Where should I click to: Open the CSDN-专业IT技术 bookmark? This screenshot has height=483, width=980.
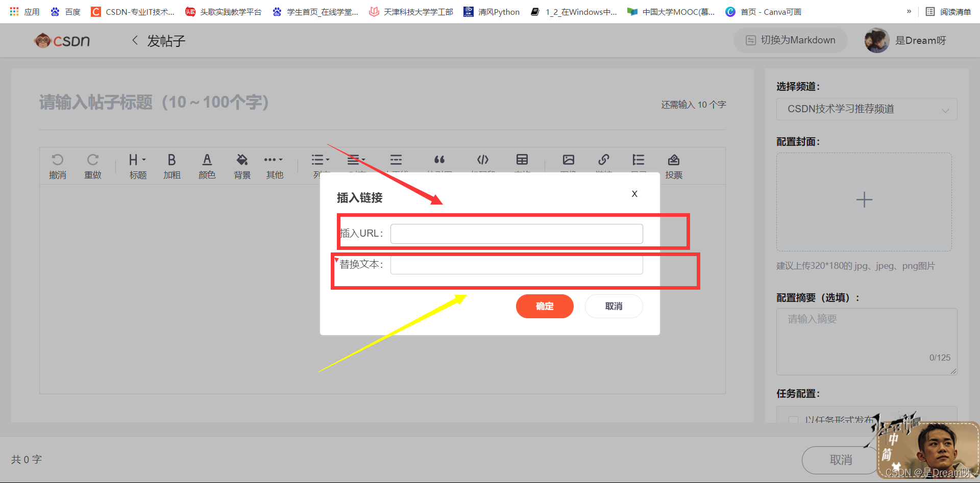[x=133, y=11]
